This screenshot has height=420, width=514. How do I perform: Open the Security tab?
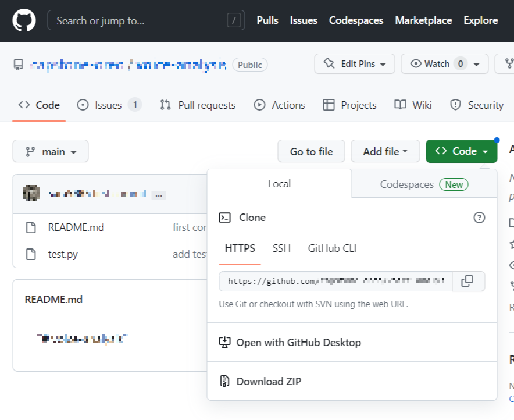(477, 105)
